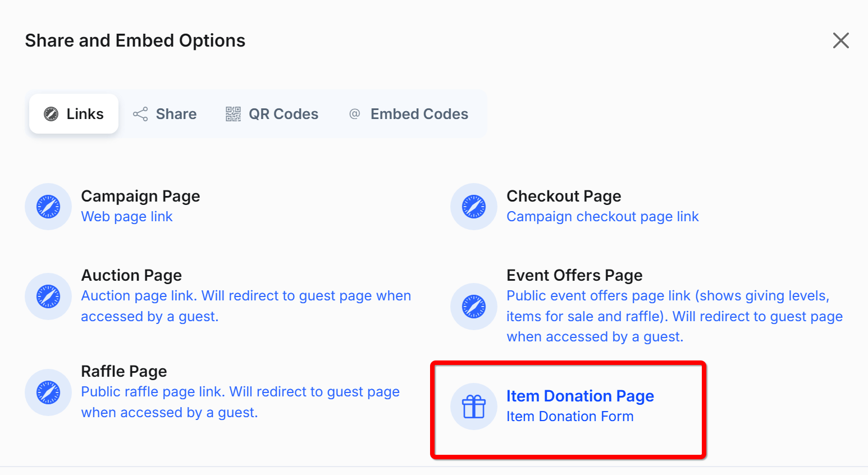Open the Embed Codes tab
The height and width of the screenshot is (475, 868).
pyautogui.click(x=409, y=114)
